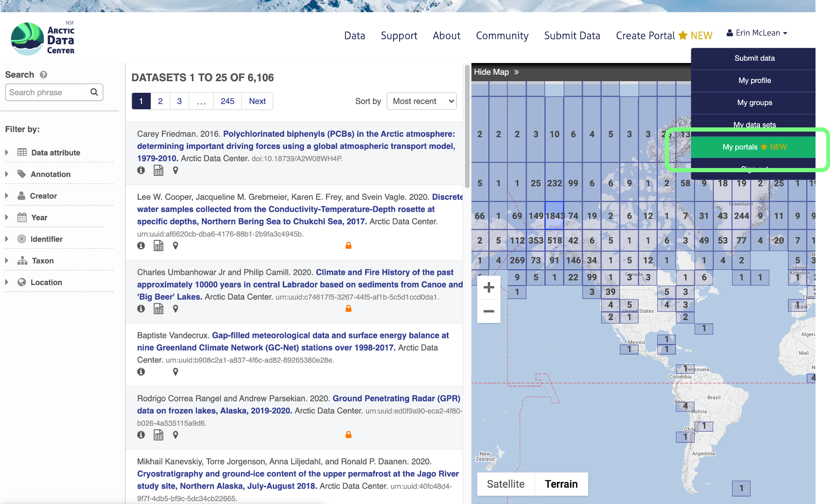Switch the map to Terrain view
The image size is (830, 504).
coord(561,484)
